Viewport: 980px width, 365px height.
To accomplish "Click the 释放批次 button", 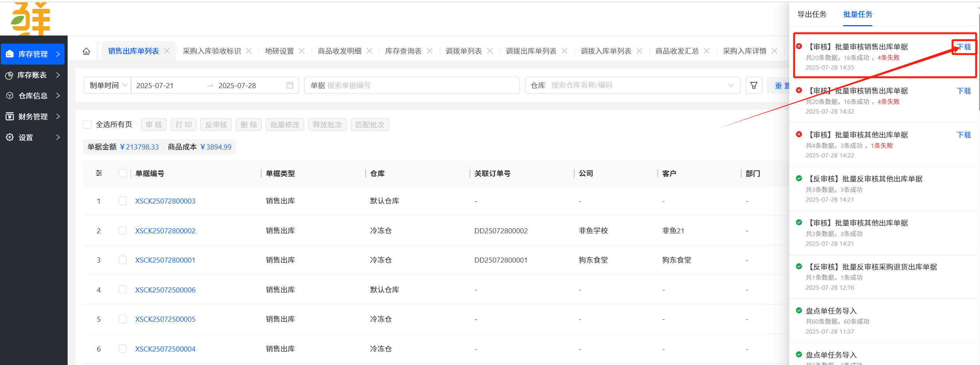I will coord(327,125).
